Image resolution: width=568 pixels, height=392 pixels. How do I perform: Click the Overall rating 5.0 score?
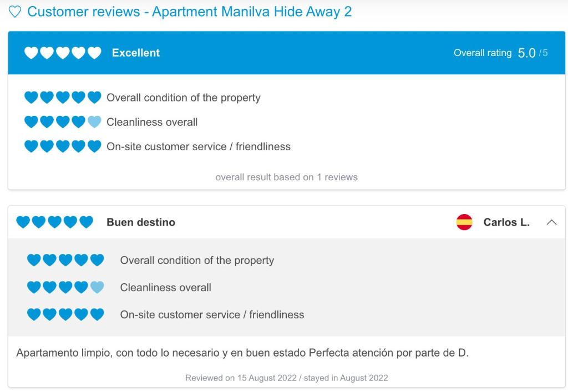pyautogui.click(x=526, y=53)
